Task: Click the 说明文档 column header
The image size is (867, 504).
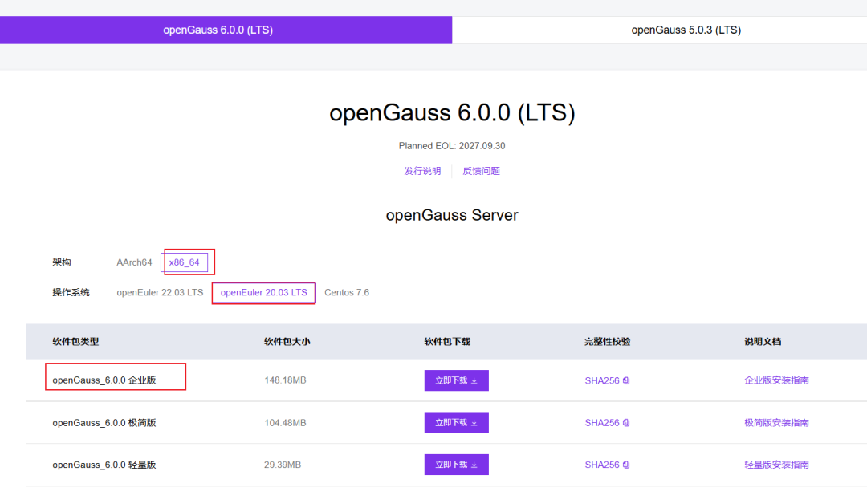Action: [x=763, y=342]
